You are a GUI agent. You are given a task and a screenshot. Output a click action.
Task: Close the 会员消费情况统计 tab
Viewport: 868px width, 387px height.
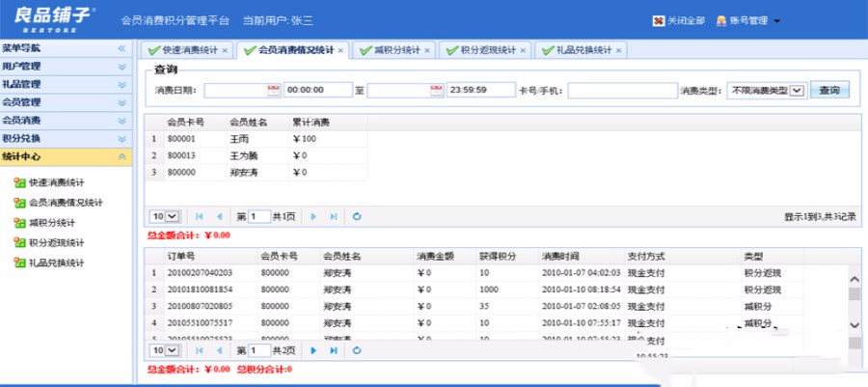(x=340, y=50)
